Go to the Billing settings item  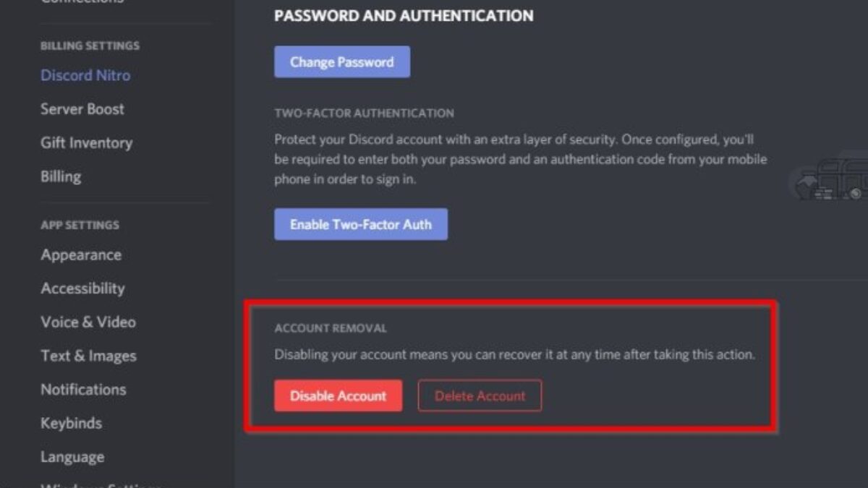61,176
